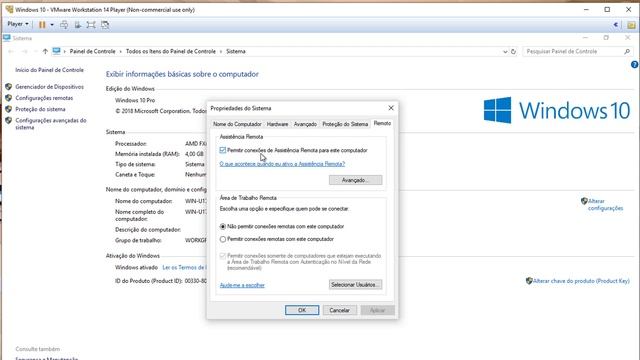Click the Sistema breadcrumb segment

[236, 51]
